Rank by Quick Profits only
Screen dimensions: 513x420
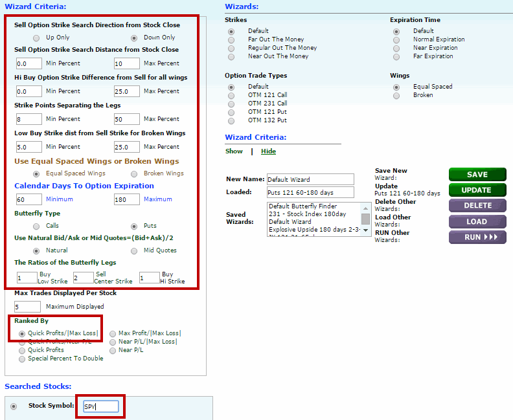(22, 351)
